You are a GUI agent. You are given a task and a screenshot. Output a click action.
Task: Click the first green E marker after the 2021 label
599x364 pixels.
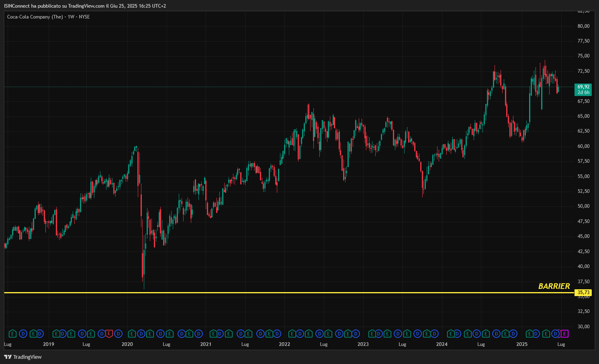pyautogui.click(x=214, y=333)
